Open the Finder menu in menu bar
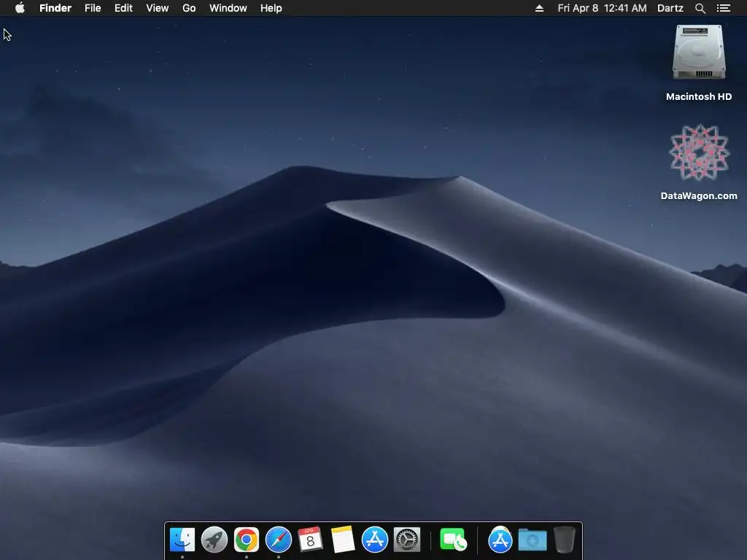 55,8
